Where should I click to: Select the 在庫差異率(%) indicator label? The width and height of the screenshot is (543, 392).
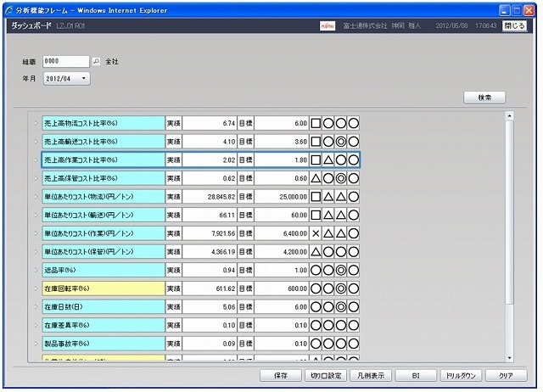coord(104,325)
